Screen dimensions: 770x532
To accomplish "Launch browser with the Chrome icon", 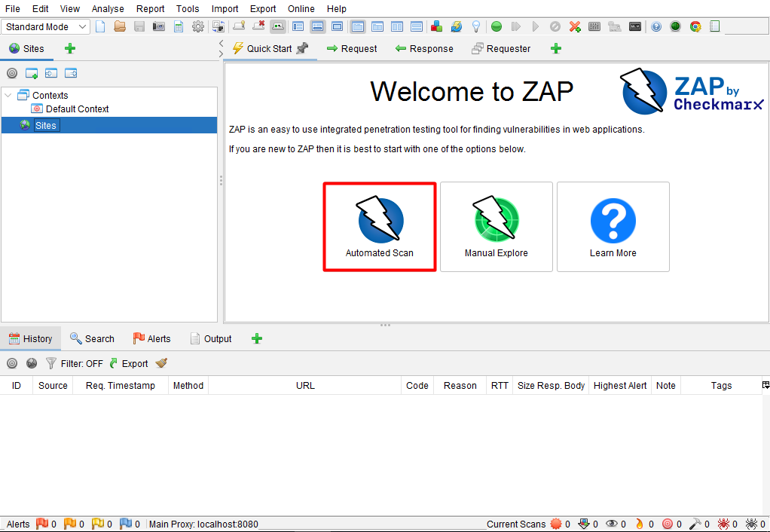I will [695, 26].
